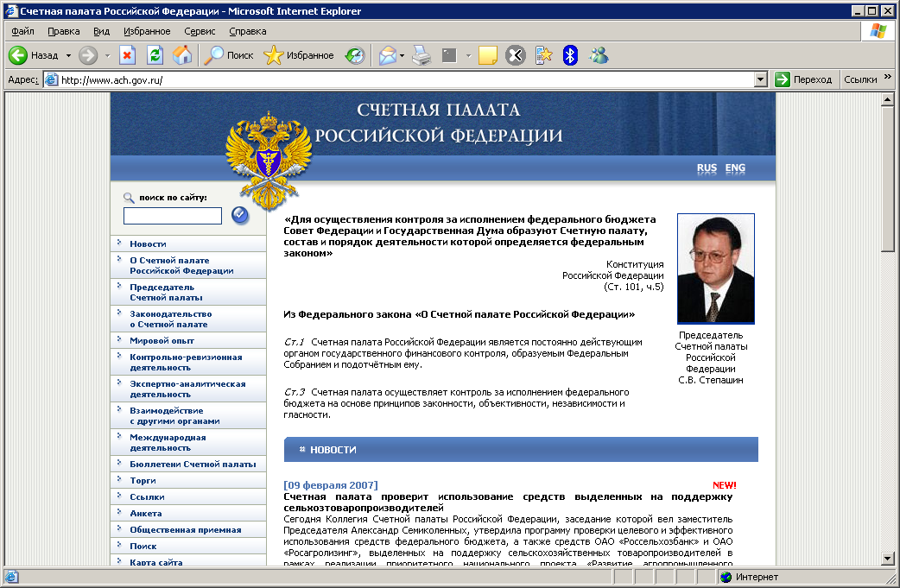This screenshot has width=900, height=588.
Task: Open the Forward history dropdown arrow
Action: point(107,55)
